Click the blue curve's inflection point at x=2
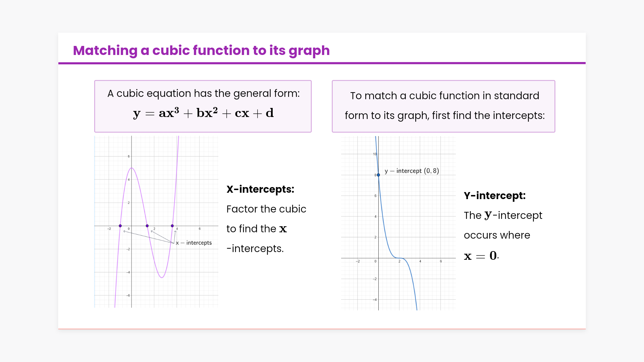Viewport: 644px width, 362px height. click(399, 258)
